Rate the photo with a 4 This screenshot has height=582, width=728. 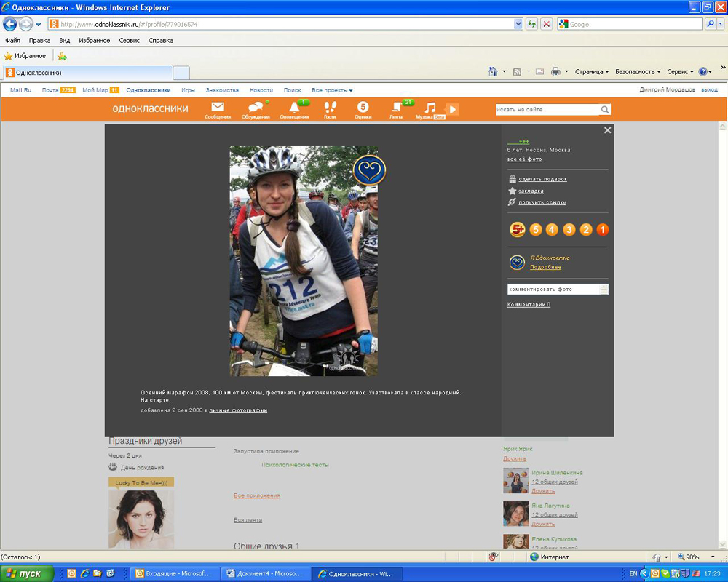click(x=552, y=229)
